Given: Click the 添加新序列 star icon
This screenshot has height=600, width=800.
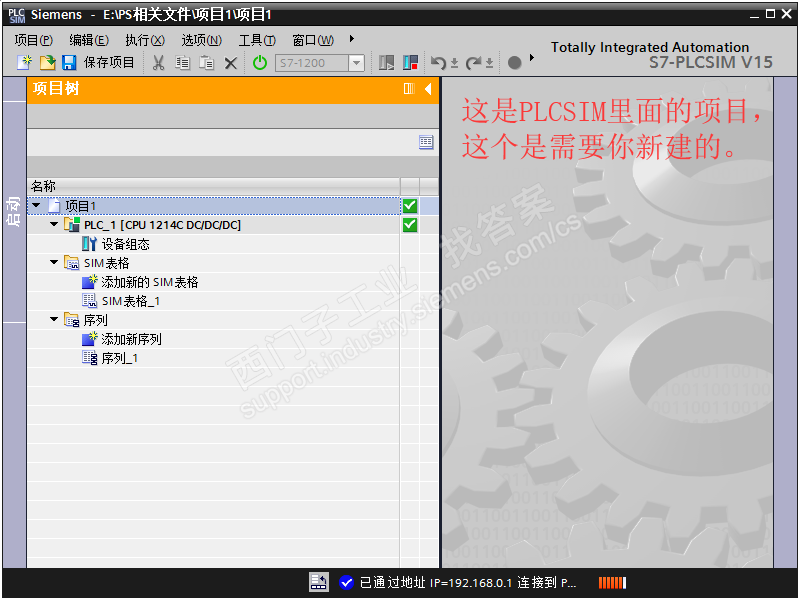Looking at the screenshot, I should pyautogui.click(x=89, y=339).
